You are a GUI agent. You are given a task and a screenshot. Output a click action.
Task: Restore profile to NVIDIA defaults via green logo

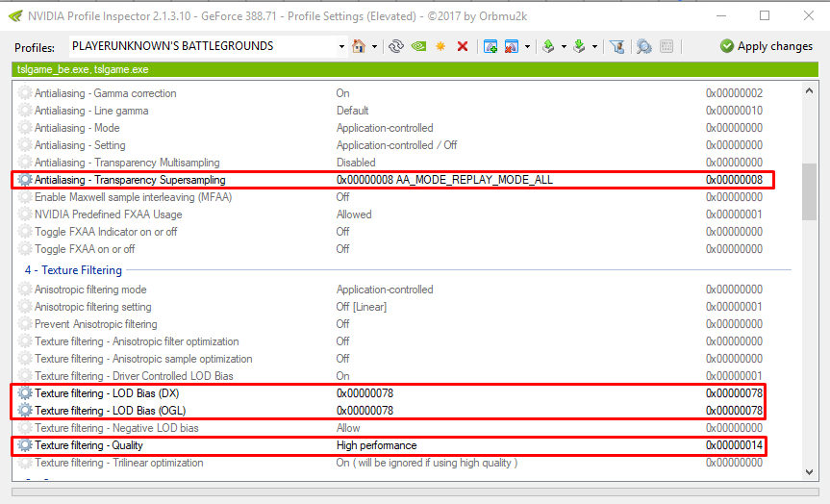pyautogui.click(x=418, y=46)
